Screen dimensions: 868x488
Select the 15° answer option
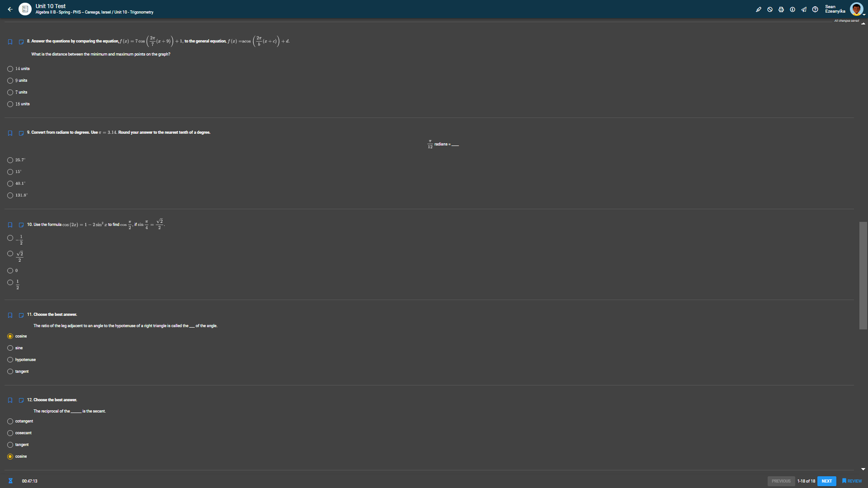coord(10,172)
